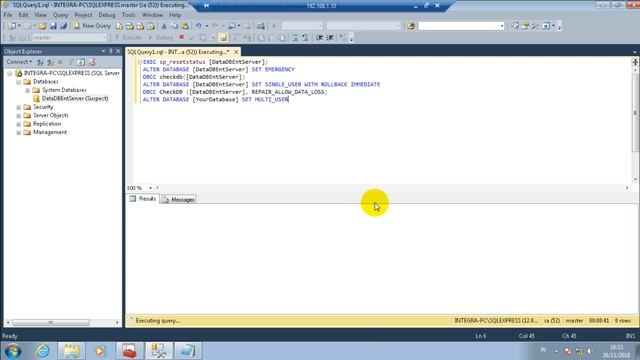Open the File menu
Viewport: 640px width, 360px height.
click(x=8, y=15)
